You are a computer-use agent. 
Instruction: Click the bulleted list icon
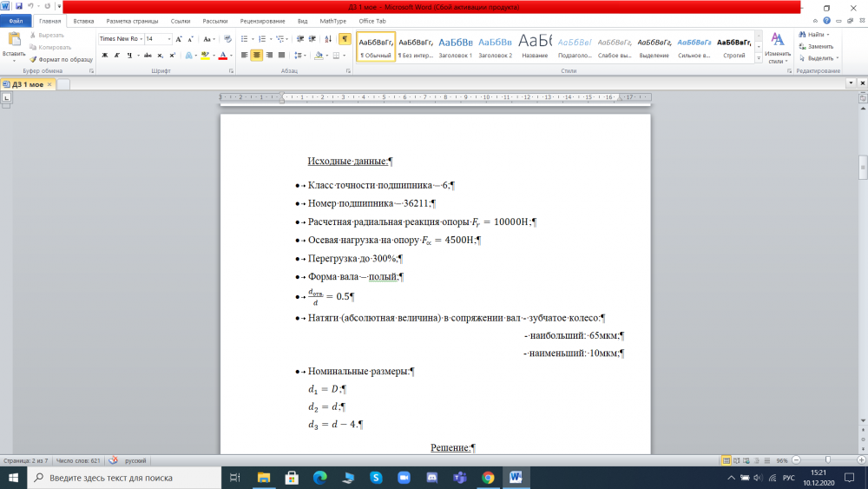point(244,39)
